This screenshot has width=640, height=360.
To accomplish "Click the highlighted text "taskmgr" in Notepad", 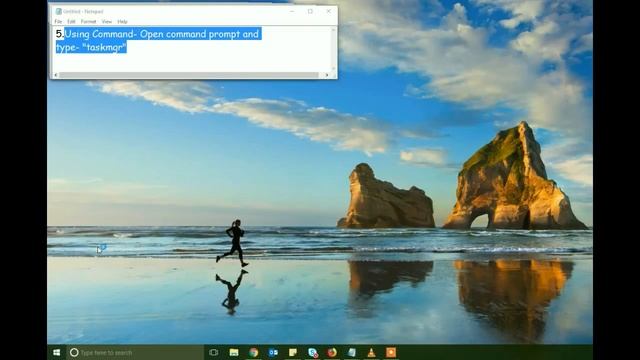I will point(104,47).
